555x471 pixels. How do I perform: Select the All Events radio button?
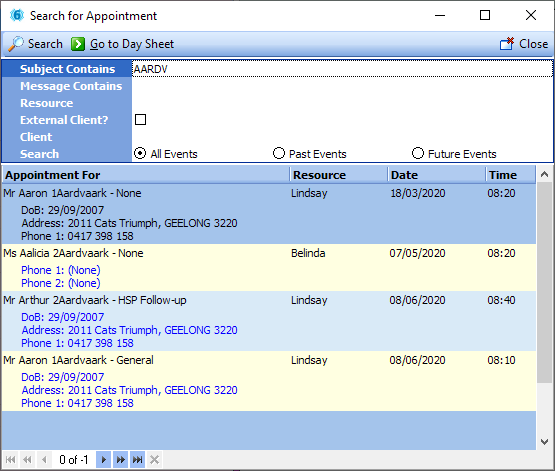pyautogui.click(x=140, y=154)
